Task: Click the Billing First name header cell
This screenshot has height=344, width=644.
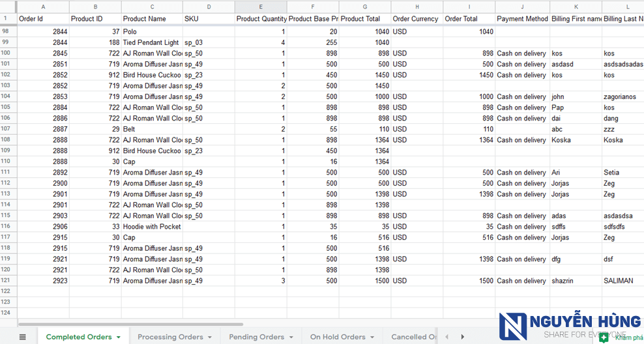Action: pos(576,19)
